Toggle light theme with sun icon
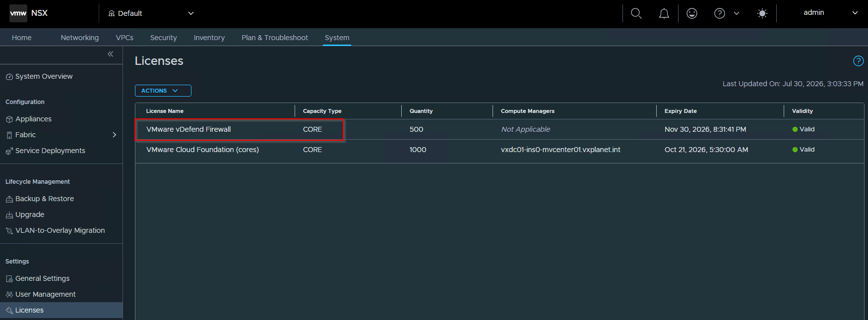The width and height of the screenshot is (868, 320). 762,13
